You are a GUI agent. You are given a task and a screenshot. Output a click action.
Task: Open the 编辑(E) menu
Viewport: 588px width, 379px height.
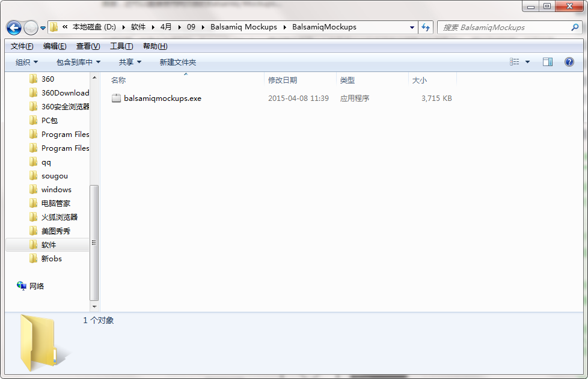coord(55,46)
